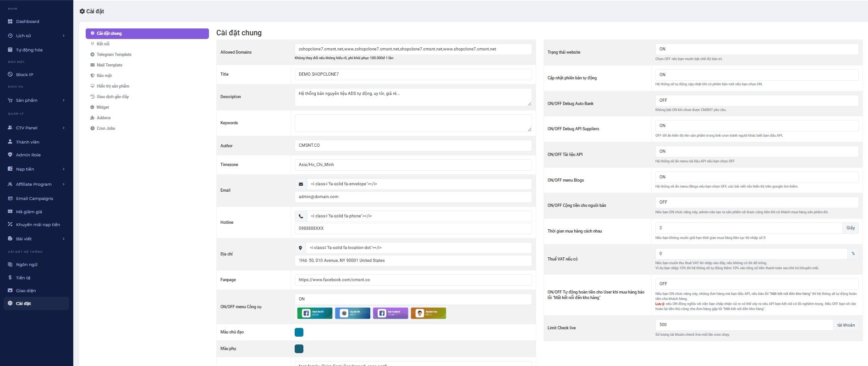Click the Telegram Template icon

click(92, 55)
